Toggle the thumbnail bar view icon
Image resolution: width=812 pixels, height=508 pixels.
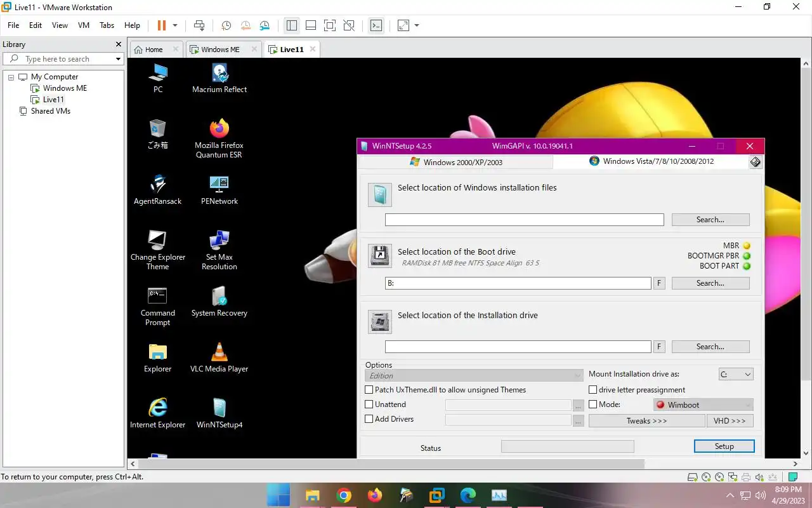point(311,25)
